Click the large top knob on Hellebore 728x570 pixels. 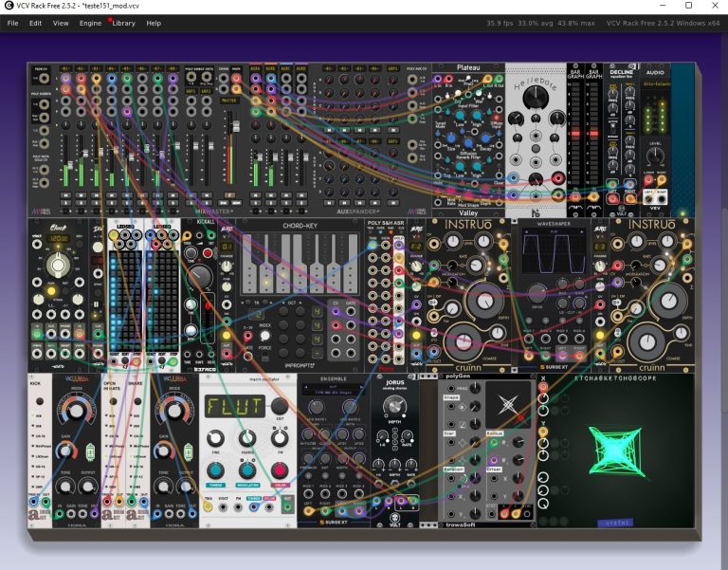point(536,98)
